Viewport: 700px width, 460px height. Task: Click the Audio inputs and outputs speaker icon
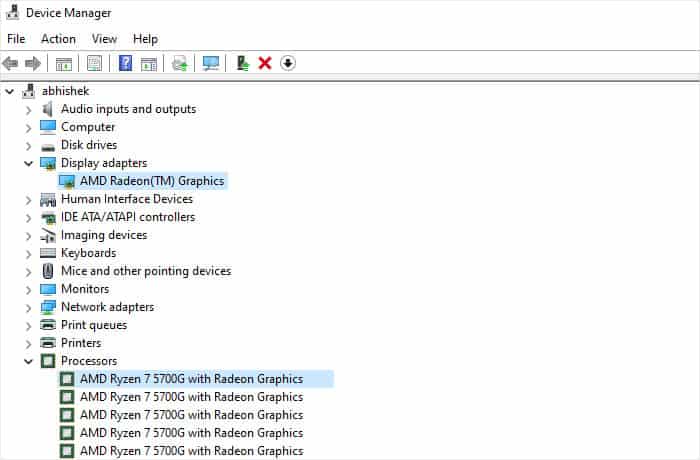tap(47, 109)
